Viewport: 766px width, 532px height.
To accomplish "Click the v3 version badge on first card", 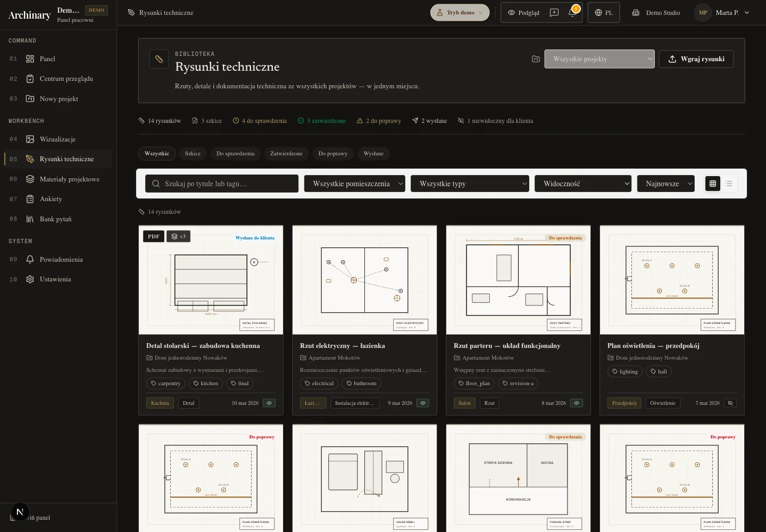I will point(178,236).
